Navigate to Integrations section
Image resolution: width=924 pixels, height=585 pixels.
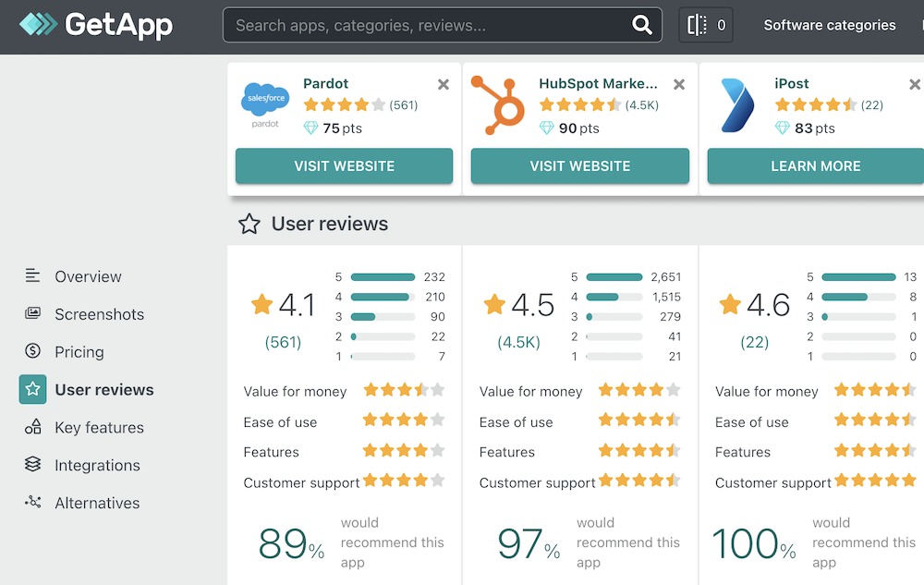(x=97, y=466)
